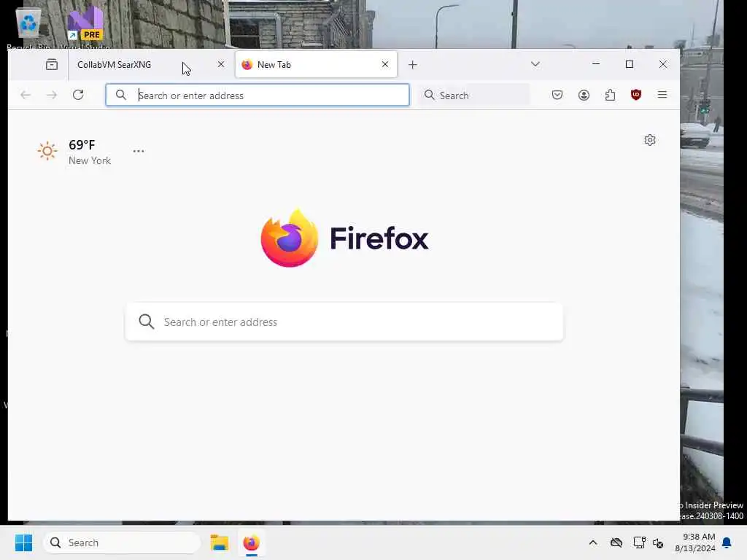Click the Firefox taskbar icon

pos(251,542)
